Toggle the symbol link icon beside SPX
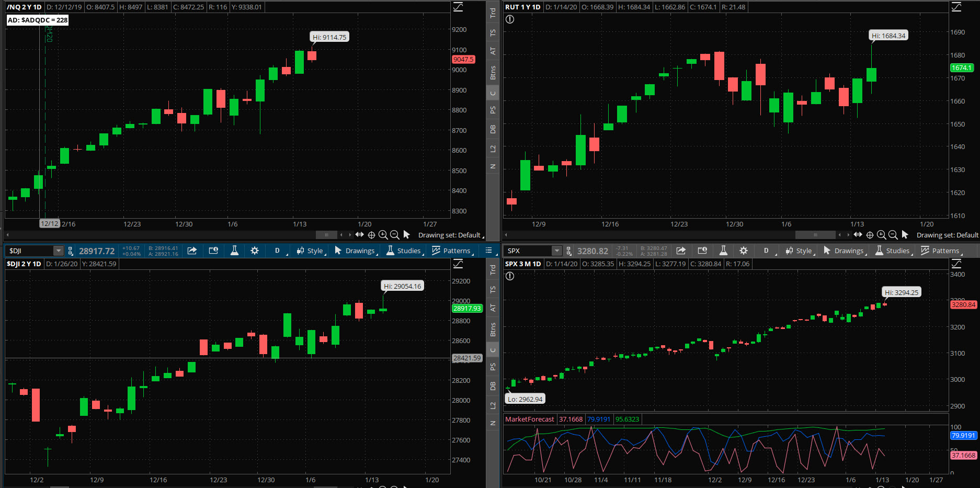The image size is (980, 488). pos(569,251)
